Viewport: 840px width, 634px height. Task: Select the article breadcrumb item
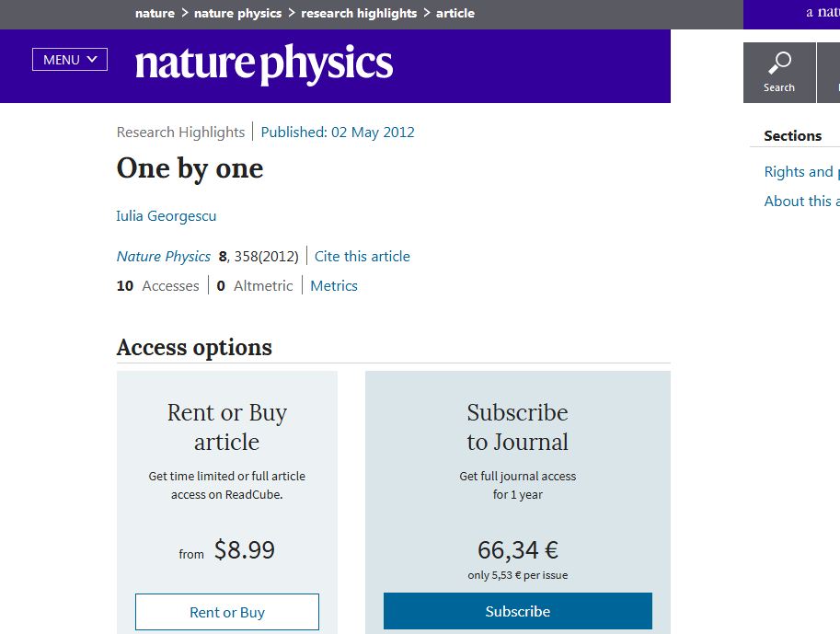[455, 14]
